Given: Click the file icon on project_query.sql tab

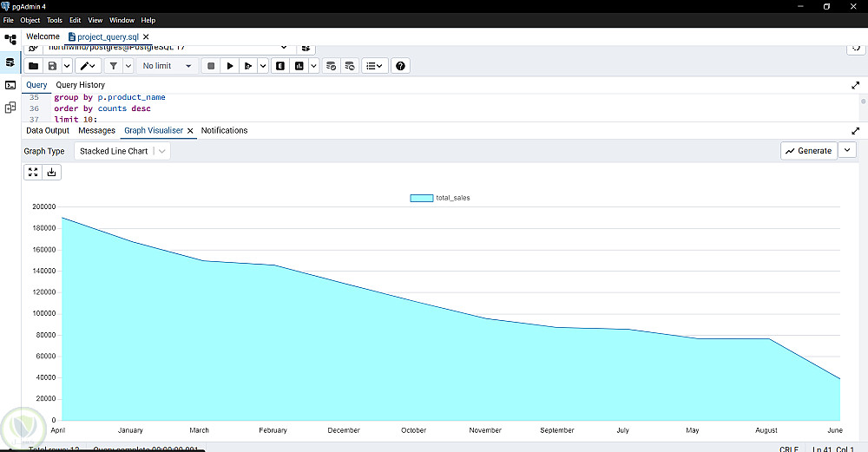Looking at the screenshot, I should 71,36.
